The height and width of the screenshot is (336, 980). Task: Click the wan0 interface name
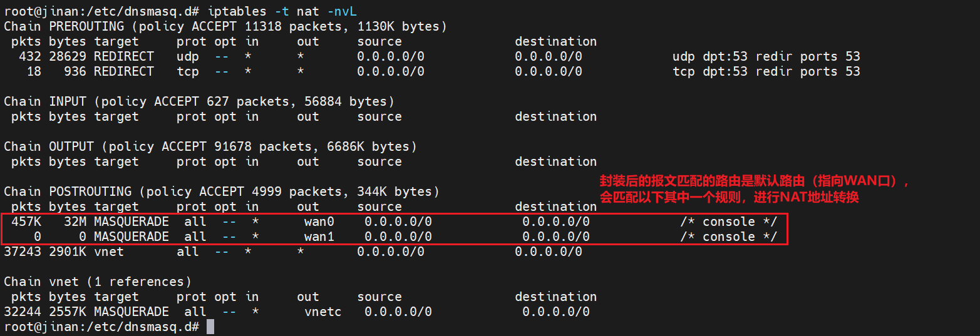click(x=319, y=221)
